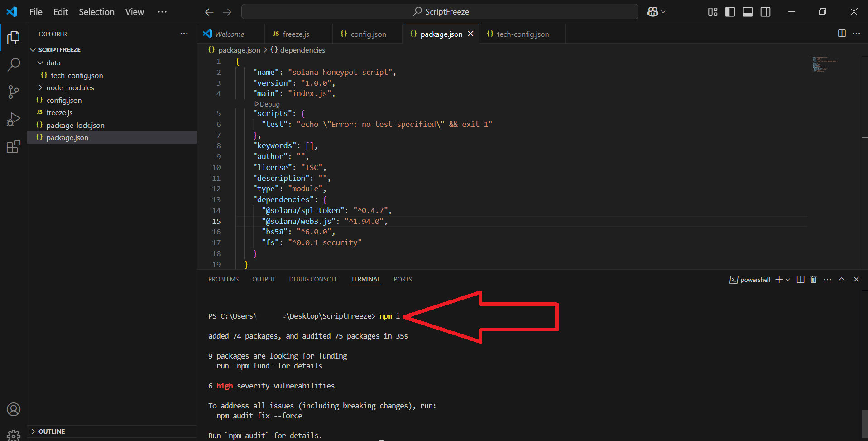This screenshot has width=868, height=441.
Task: Open the Edit menu
Action: pyautogui.click(x=61, y=12)
